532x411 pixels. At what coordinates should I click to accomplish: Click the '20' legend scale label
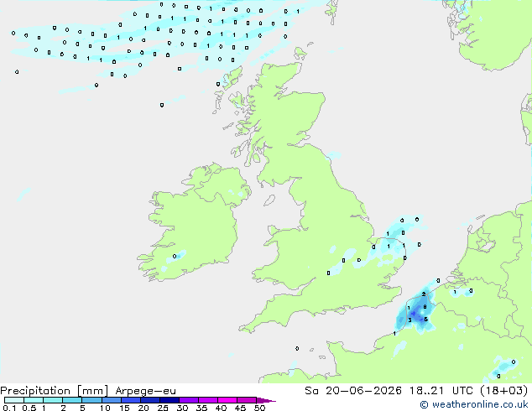pos(143,408)
